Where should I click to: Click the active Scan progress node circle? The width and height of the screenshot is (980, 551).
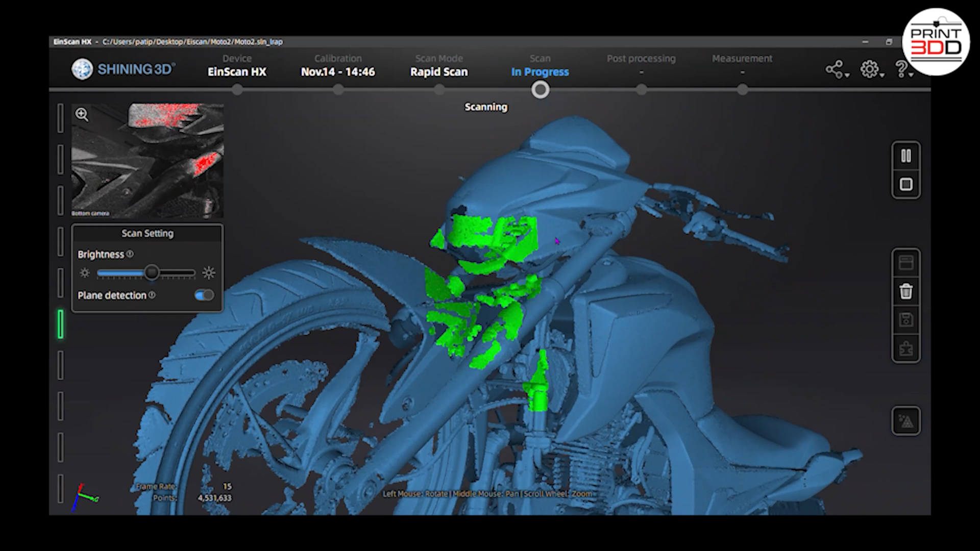[540, 90]
